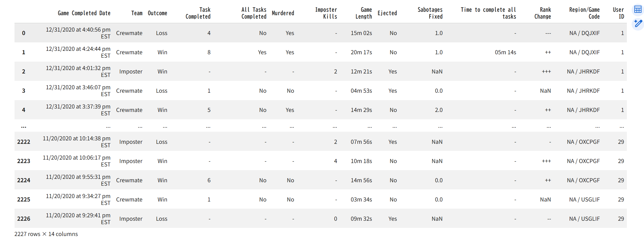The width and height of the screenshot is (644, 241).
Task: Click the Team column header
Action: (137, 13)
